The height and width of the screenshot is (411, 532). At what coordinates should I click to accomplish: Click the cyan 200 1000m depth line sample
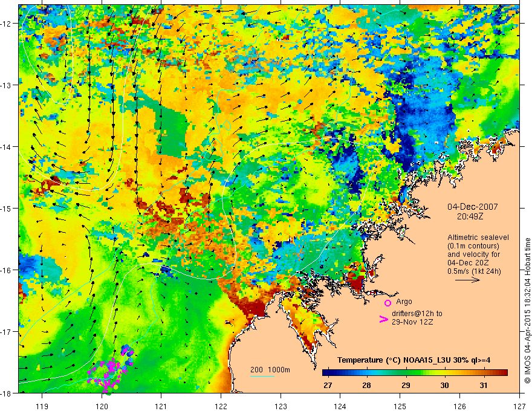pyautogui.click(x=262, y=376)
